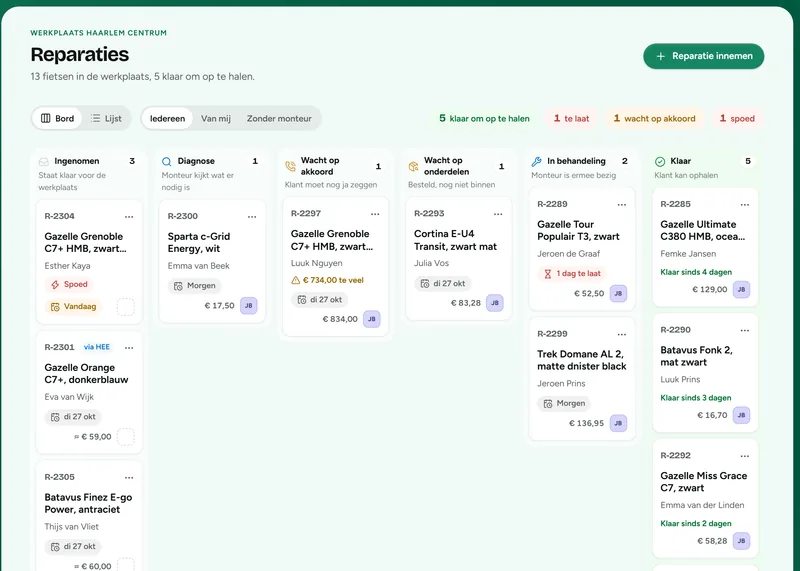
Task: Filter repairs to Van mij
Action: (216, 118)
